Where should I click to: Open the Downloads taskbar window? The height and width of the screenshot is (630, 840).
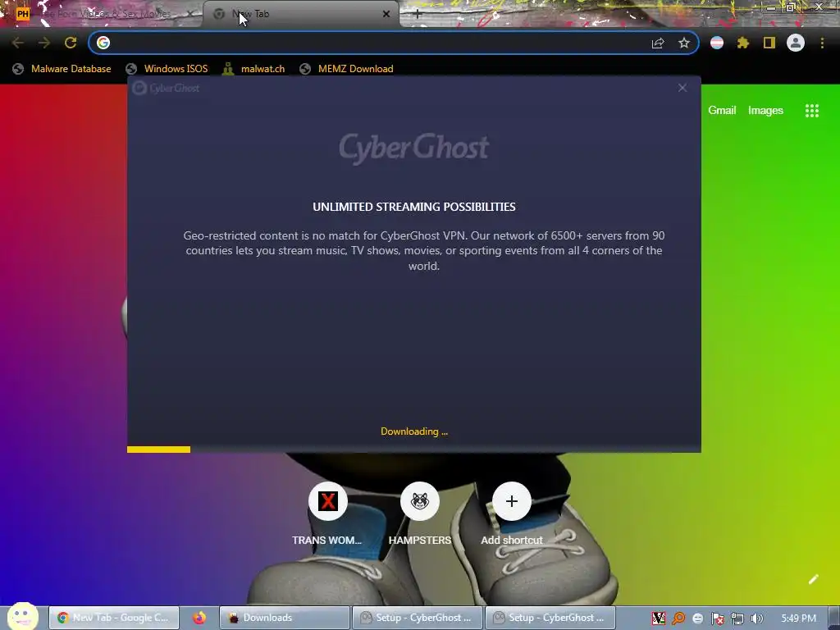coord(285,618)
